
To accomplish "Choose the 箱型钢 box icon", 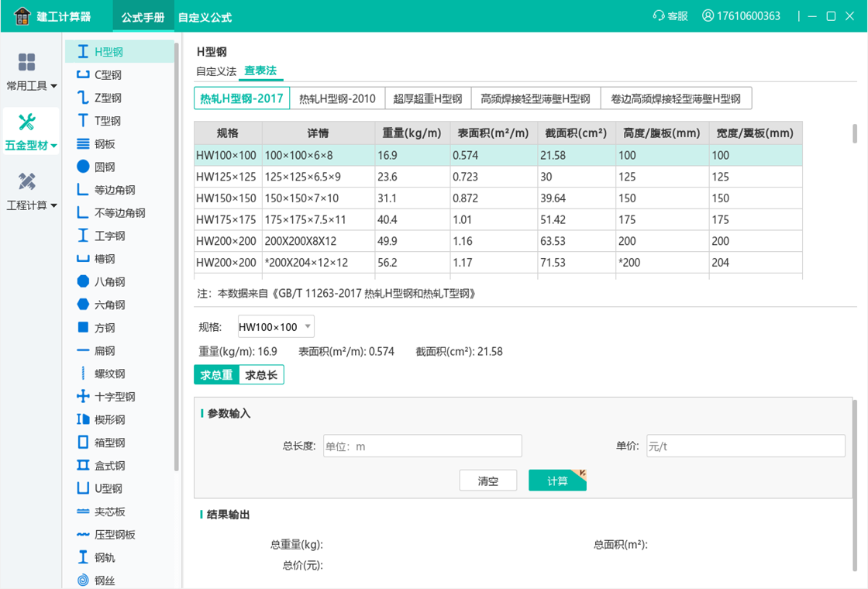I will click(x=82, y=443).
